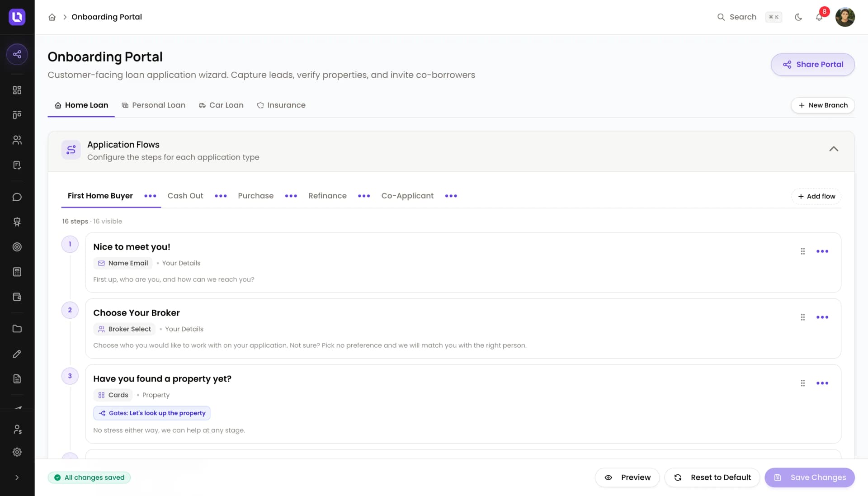
Task: Open more options for Nice to meet you step
Action: point(822,251)
